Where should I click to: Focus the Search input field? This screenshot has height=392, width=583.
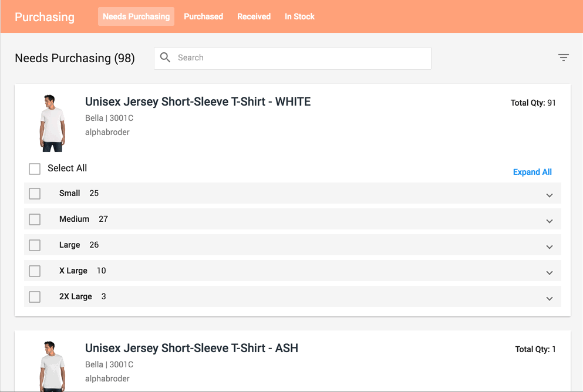pyautogui.click(x=299, y=58)
